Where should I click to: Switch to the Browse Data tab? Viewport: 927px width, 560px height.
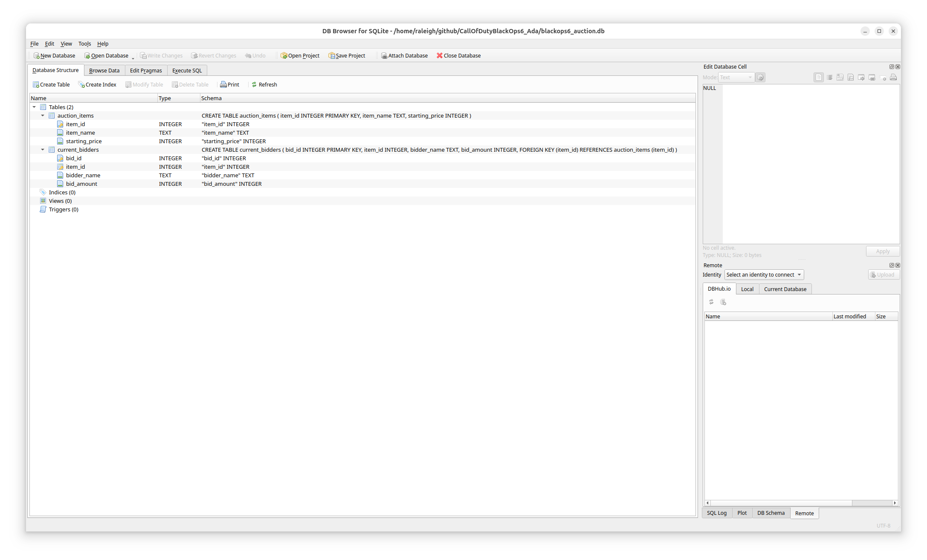coord(104,70)
